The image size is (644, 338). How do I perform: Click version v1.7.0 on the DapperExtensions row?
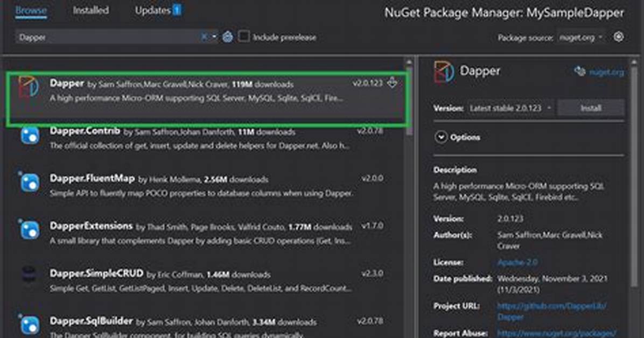pyautogui.click(x=372, y=226)
